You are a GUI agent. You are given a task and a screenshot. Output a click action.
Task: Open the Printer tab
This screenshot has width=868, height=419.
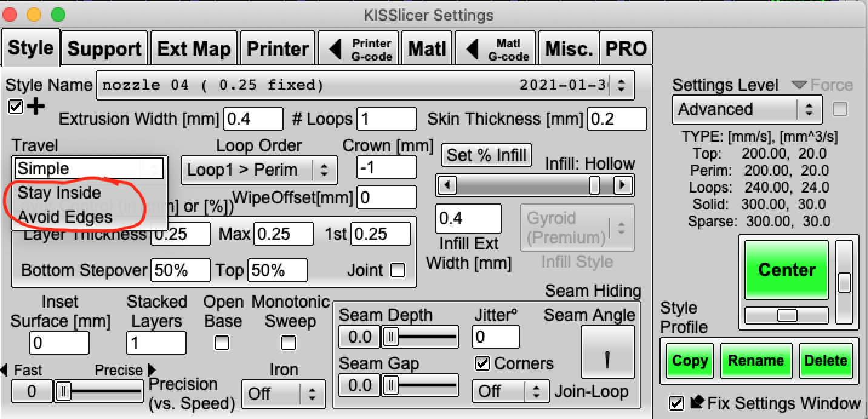(x=278, y=48)
